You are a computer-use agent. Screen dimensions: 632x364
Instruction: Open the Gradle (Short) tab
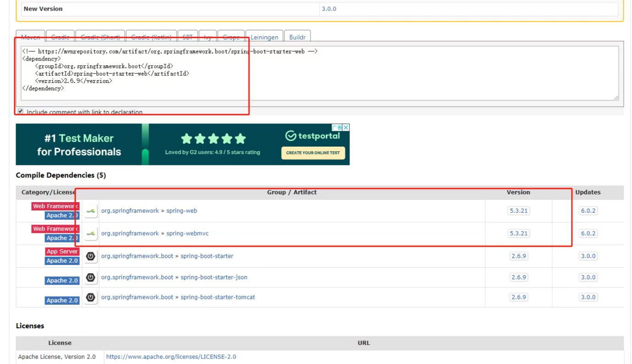point(100,37)
